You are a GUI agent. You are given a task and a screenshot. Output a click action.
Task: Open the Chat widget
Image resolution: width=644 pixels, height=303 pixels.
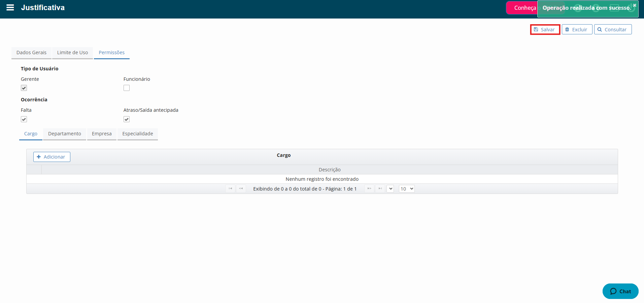pos(620,291)
